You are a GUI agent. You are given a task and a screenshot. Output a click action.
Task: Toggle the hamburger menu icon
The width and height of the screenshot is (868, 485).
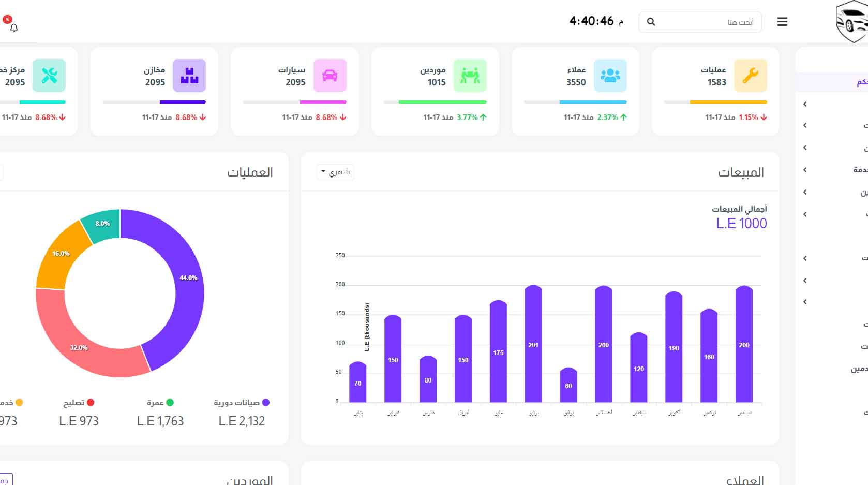pos(782,22)
